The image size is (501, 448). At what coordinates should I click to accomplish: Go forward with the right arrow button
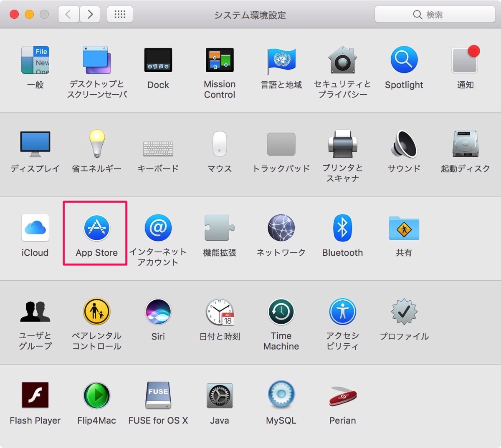coord(90,15)
